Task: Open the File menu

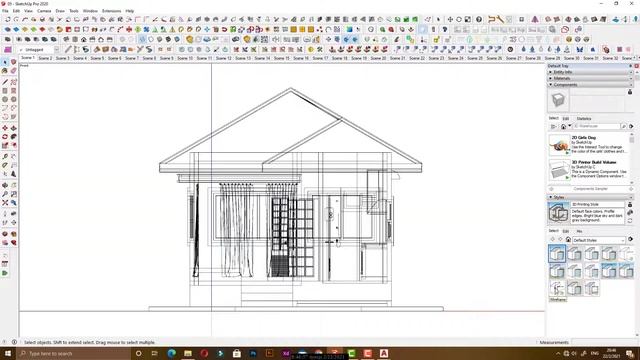Action: pyautogui.click(x=5, y=11)
